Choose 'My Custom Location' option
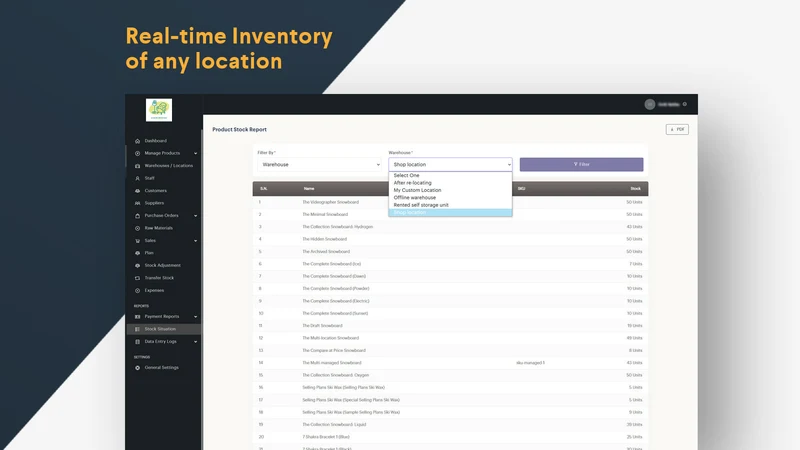 pyautogui.click(x=451, y=190)
